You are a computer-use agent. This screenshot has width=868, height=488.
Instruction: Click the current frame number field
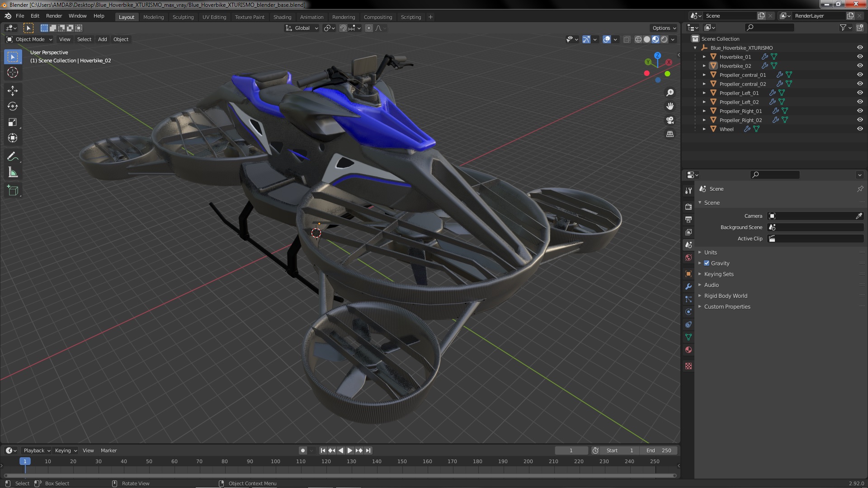point(571,450)
